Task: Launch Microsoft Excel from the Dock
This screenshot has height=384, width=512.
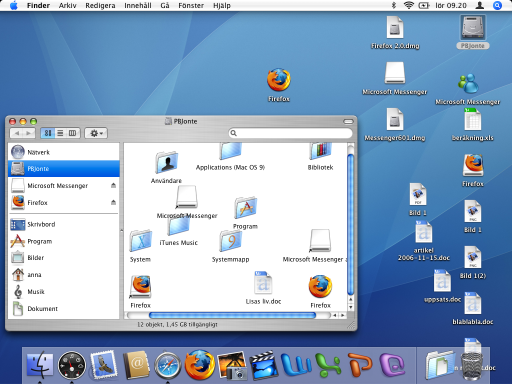Action: point(328,365)
